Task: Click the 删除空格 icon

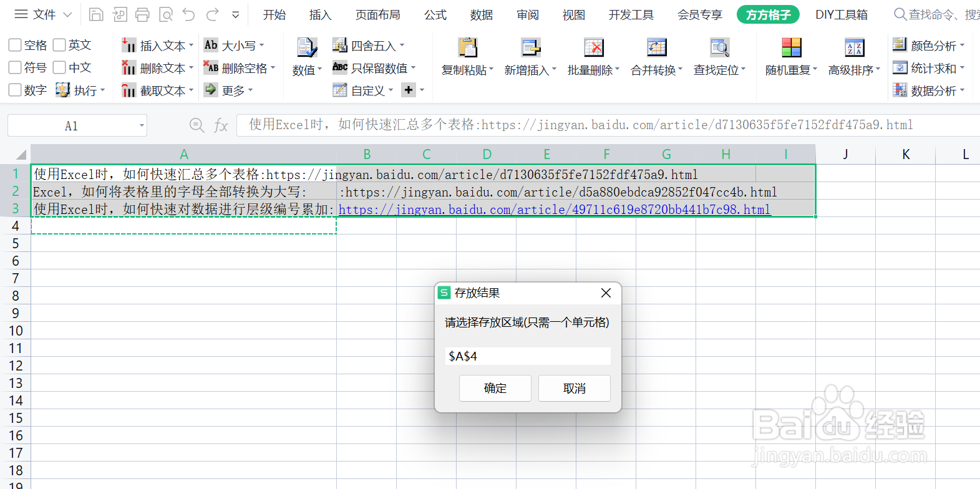Action: pyautogui.click(x=211, y=67)
